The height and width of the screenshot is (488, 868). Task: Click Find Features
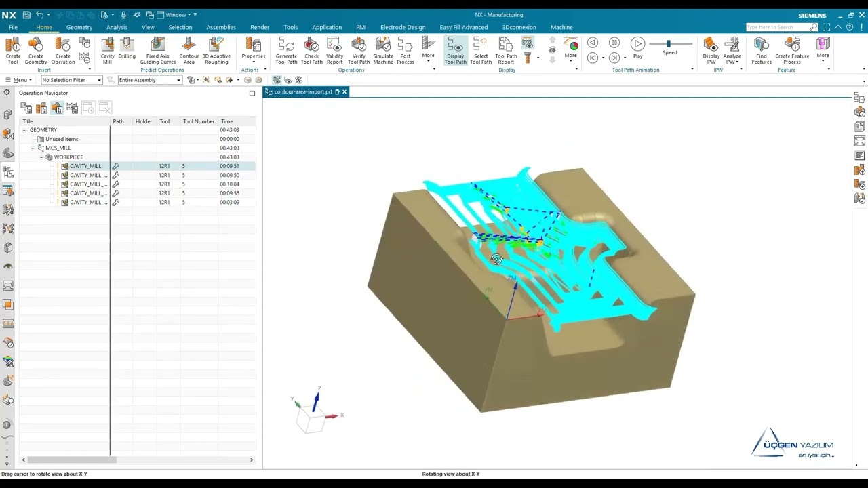(x=762, y=51)
